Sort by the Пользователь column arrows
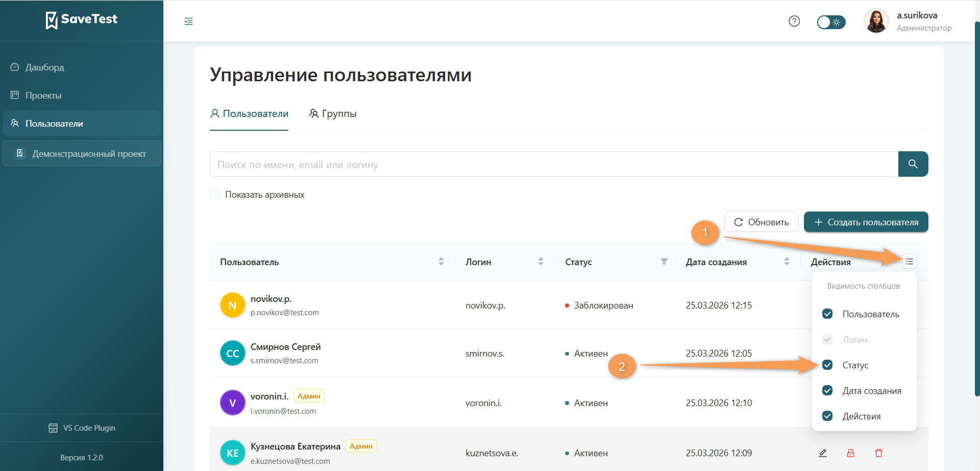 (441, 261)
